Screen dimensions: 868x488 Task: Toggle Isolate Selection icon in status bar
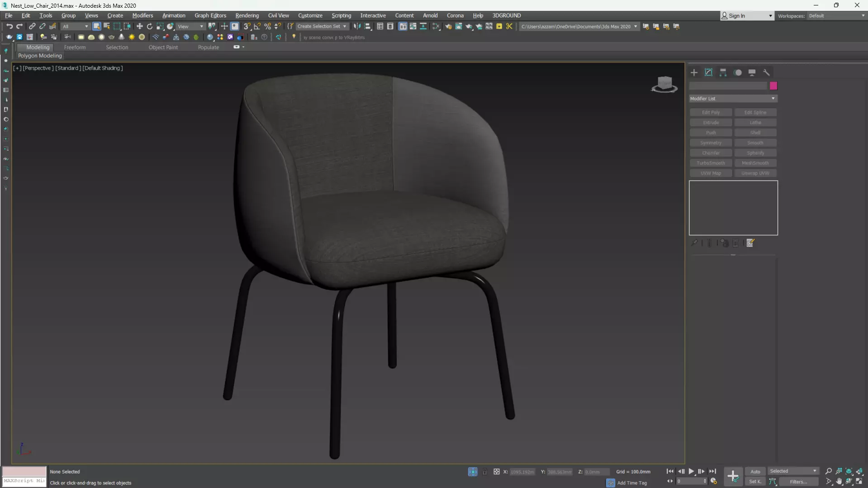(x=473, y=472)
